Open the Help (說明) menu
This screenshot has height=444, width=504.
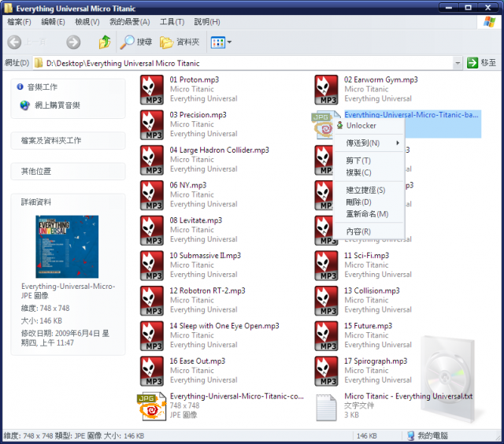[x=207, y=22]
